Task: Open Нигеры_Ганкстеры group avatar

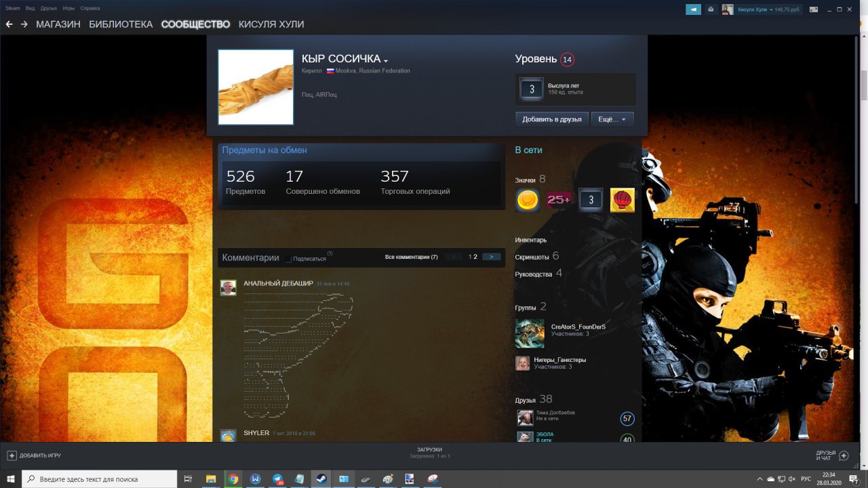Action: (522, 363)
